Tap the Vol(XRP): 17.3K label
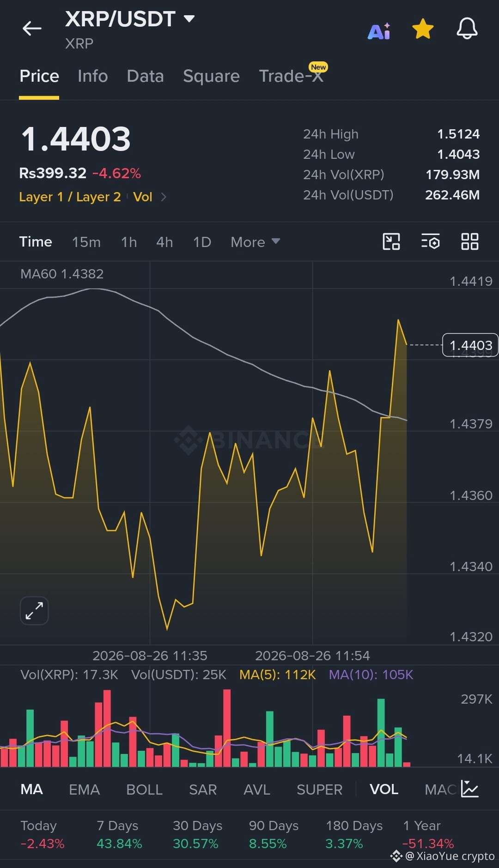499x868 pixels. (69, 675)
